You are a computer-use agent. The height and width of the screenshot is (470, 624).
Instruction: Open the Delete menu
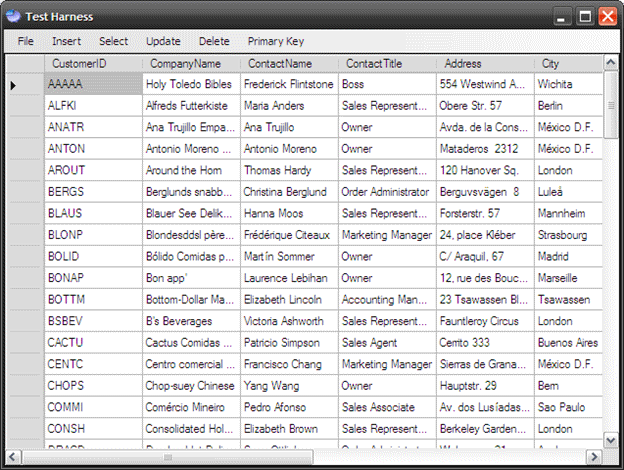coord(214,41)
